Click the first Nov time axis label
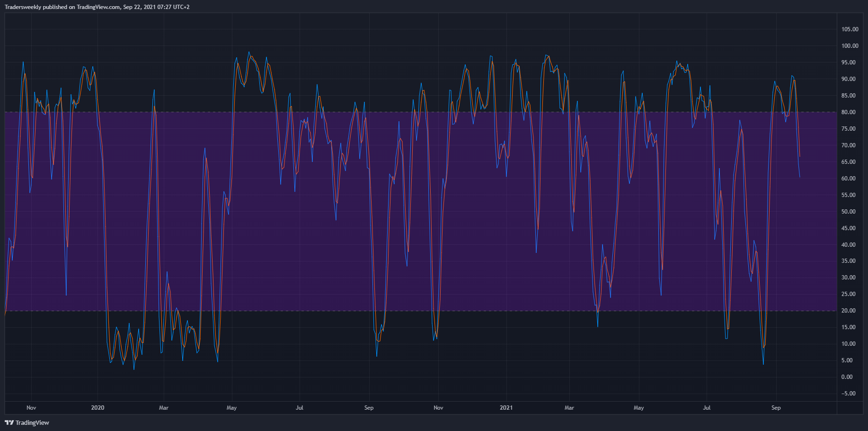The image size is (868, 431). tap(31, 408)
